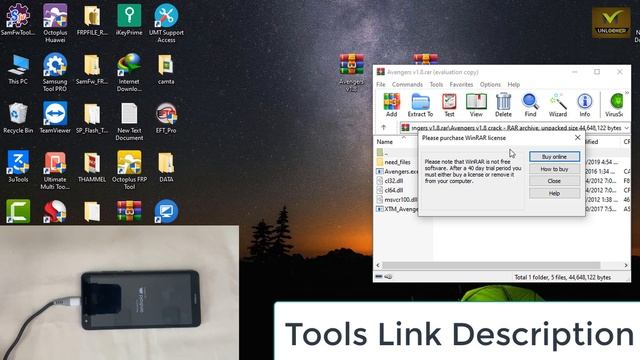
Task: Click the left scroll arrow in the WinRAR list
Action: pyautogui.click(x=378, y=265)
